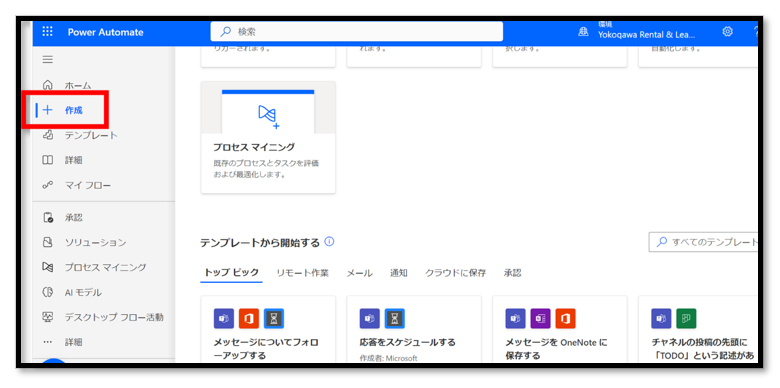Click the プロセス マイニング sidebar icon
This screenshot has height=388, width=780.
pos(47,267)
